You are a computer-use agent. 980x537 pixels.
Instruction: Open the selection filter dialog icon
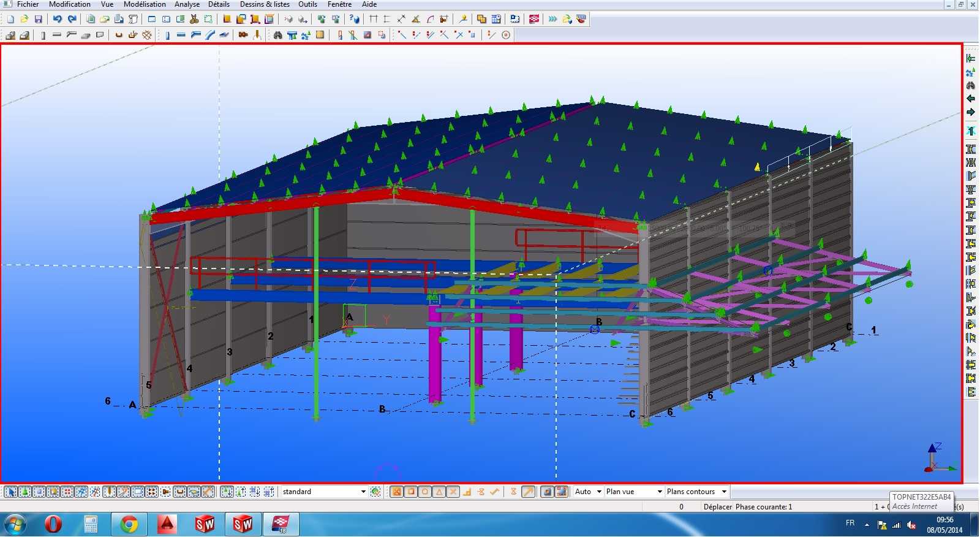[375, 492]
